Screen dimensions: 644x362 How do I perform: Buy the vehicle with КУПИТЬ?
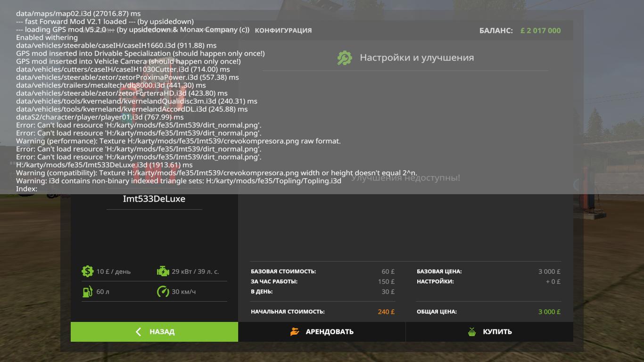pyautogui.click(x=489, y=332)
